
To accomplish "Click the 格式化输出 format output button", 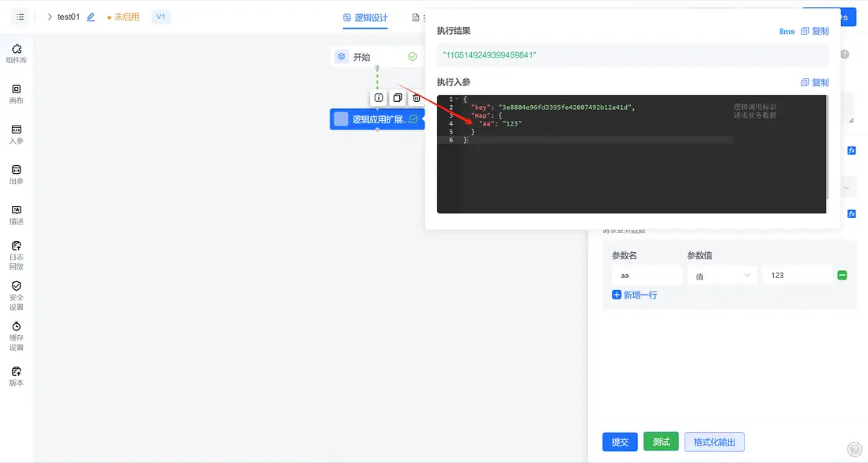I will coord(714,442).
